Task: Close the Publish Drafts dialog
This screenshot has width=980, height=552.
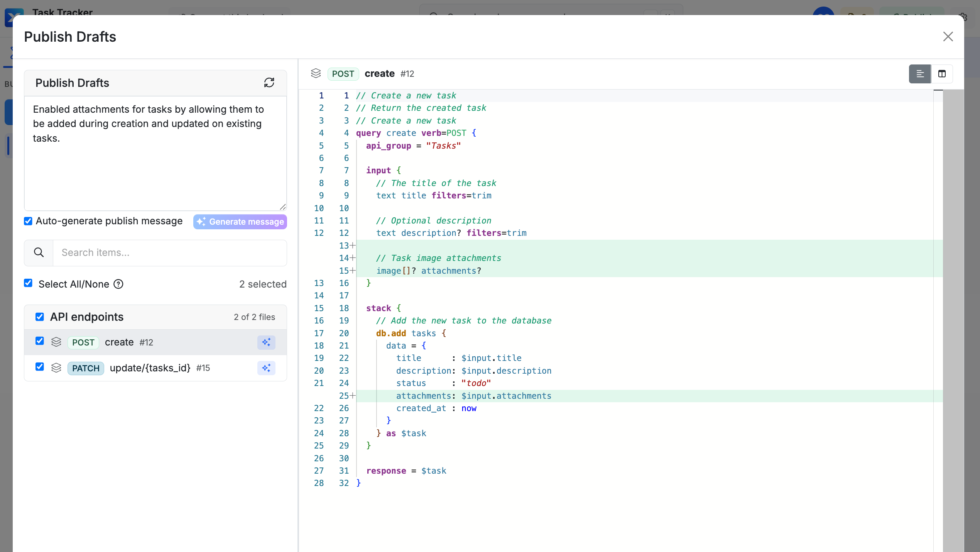Action: click(x=948, y=37)
